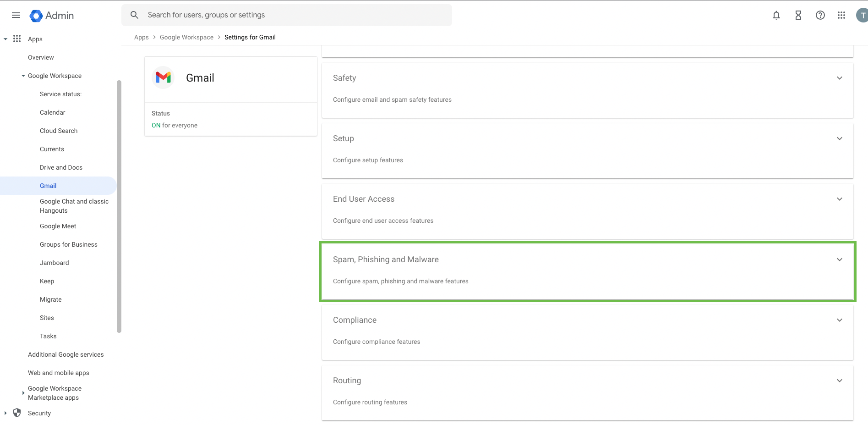Expand the Compliance settings chevron

840,320
